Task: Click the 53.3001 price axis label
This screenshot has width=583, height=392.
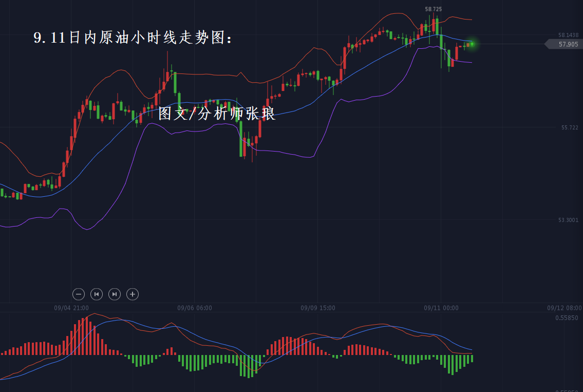Action: point(568,220)
